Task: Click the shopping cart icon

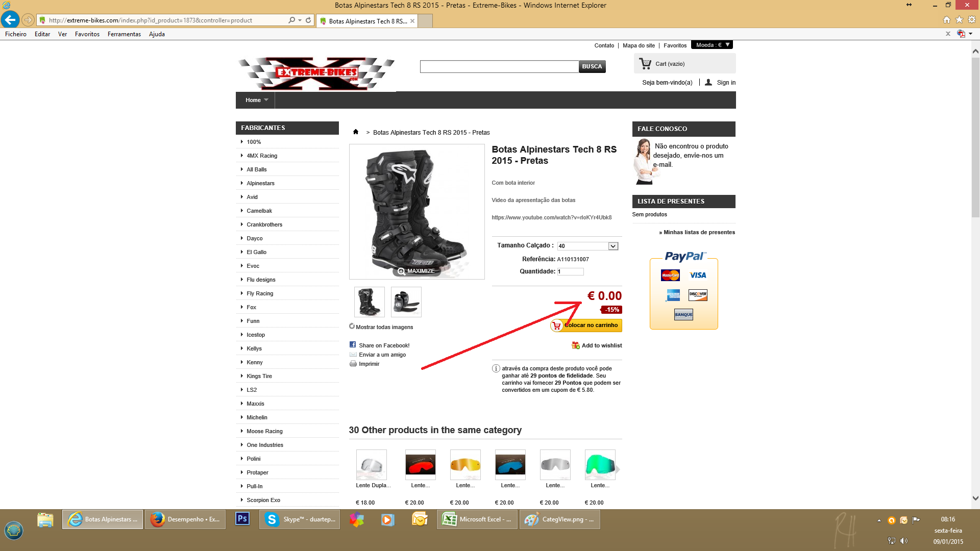Action: 645,64
